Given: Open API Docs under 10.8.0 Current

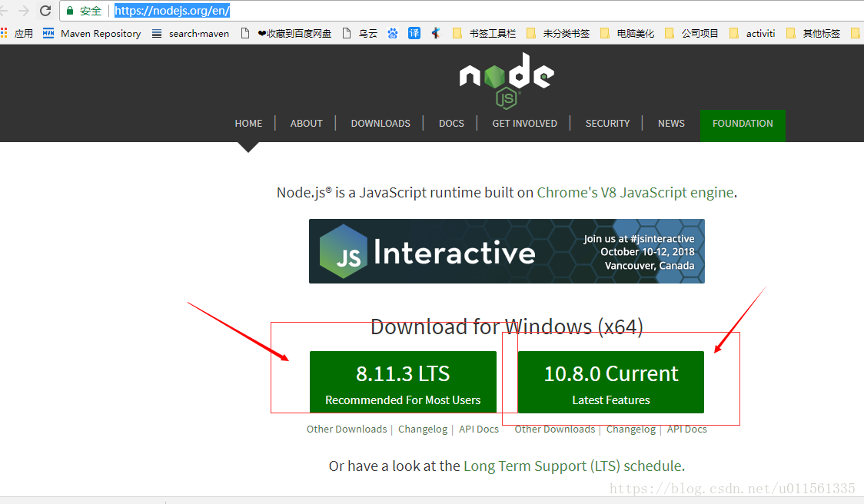Looking at the screenshot, I should click(686, 429).
